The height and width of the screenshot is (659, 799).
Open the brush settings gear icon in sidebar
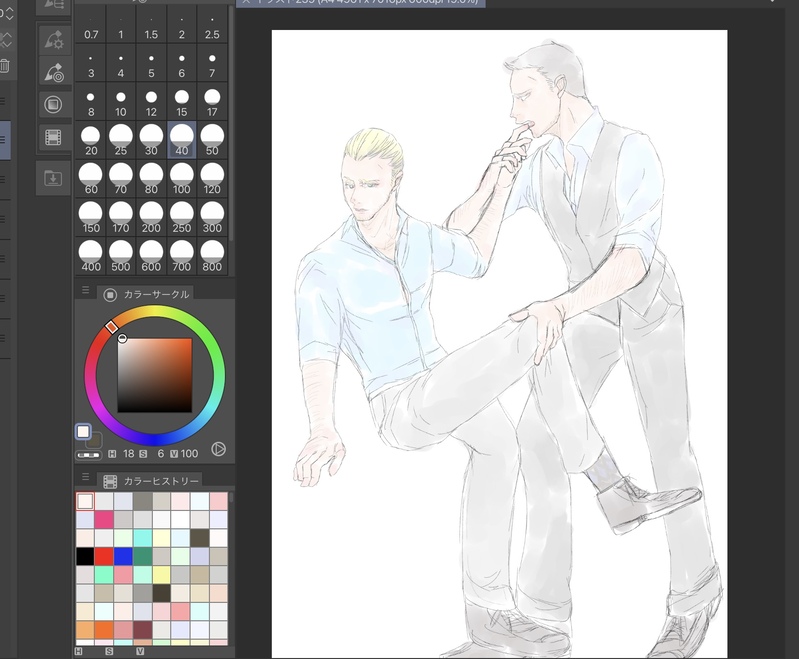[x=53, y=40]
